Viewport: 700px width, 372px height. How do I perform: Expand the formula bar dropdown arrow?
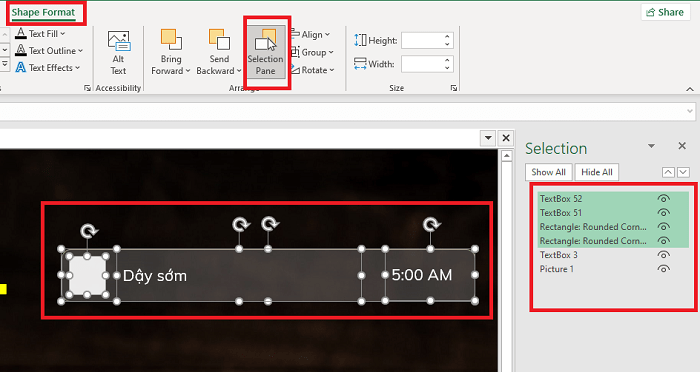tap(690, 111)
